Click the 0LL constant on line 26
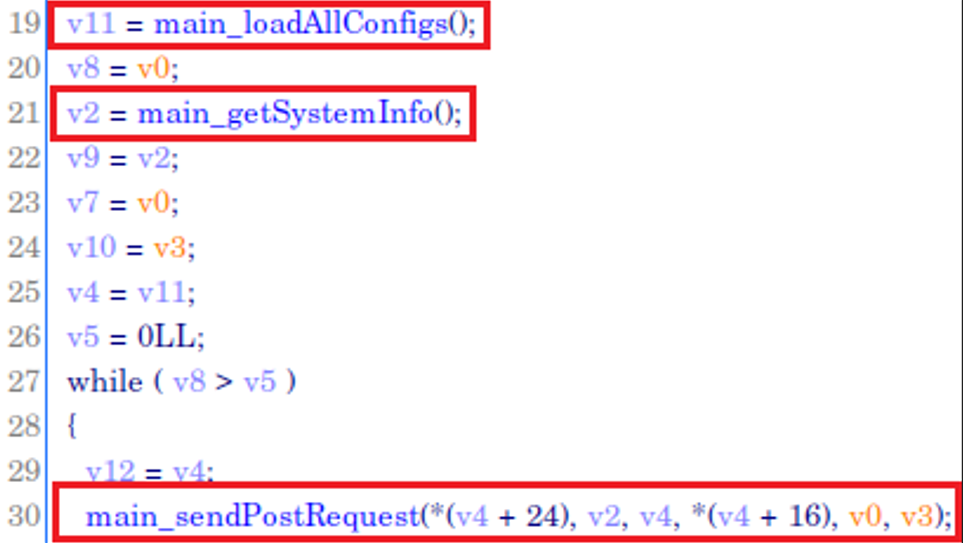The width and height of the screenshot is (963, 543). [165, 337]
